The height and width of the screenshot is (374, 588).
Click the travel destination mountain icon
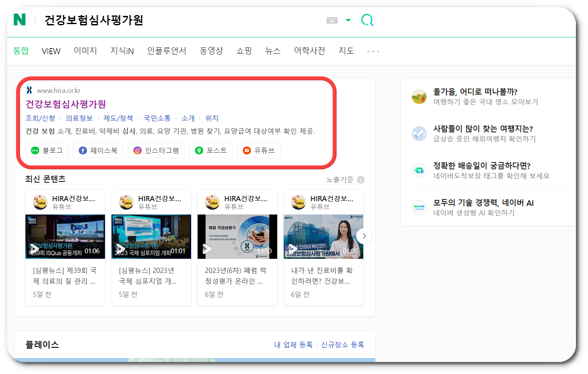pos(419,96)
